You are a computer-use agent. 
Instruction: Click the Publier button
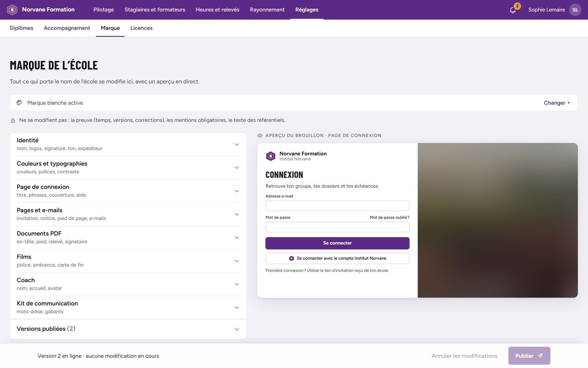tap(529, 356)
